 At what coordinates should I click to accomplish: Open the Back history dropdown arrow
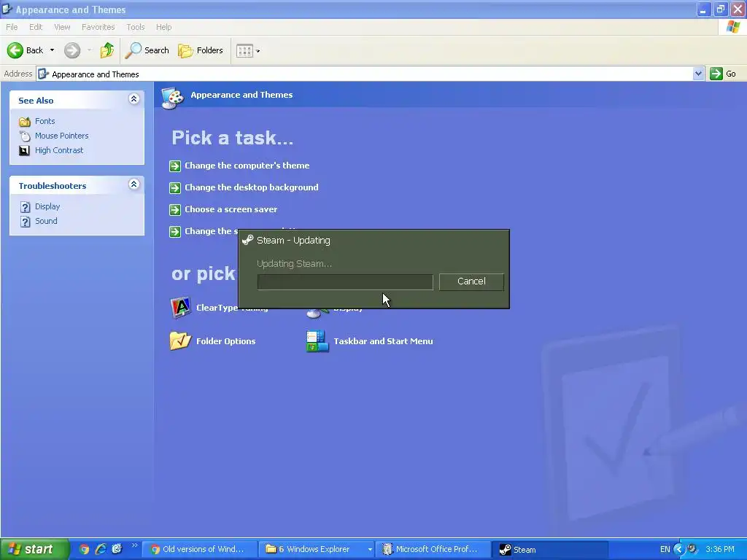(x=52, y=50)
